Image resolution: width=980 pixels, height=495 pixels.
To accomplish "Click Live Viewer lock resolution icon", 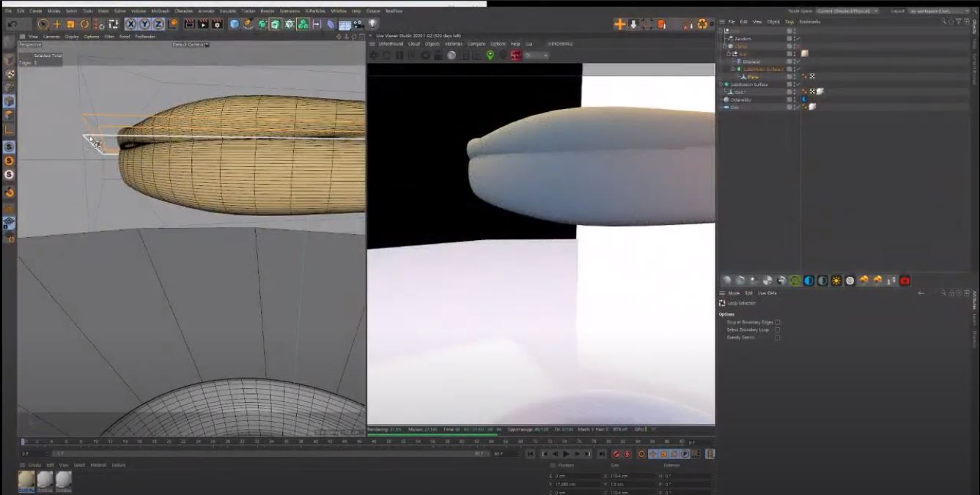I will coord(438,55).
